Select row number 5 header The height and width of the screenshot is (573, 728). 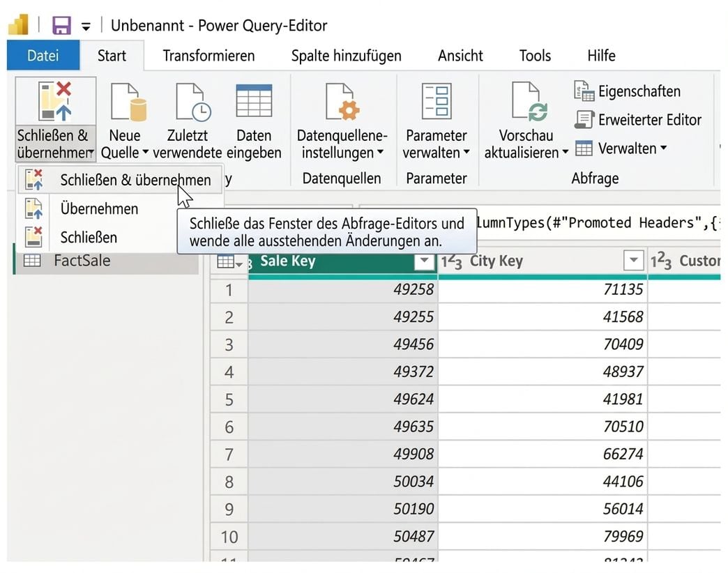click(229, 400)
